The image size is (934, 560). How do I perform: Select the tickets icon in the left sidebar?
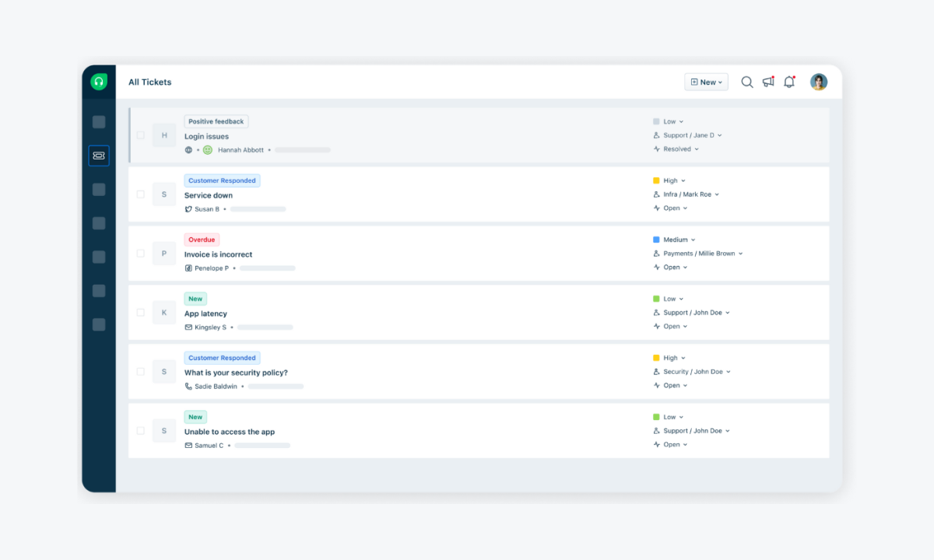tap(99, 156)
